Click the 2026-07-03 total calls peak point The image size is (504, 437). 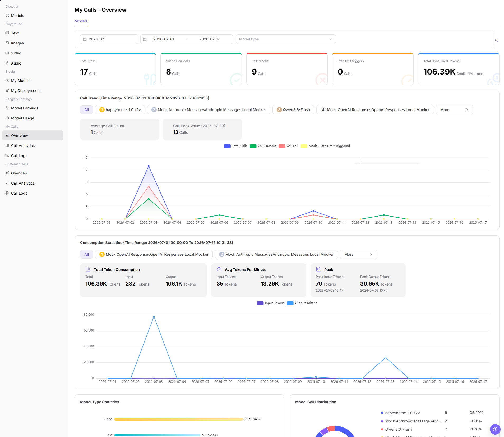click(149, 166)
